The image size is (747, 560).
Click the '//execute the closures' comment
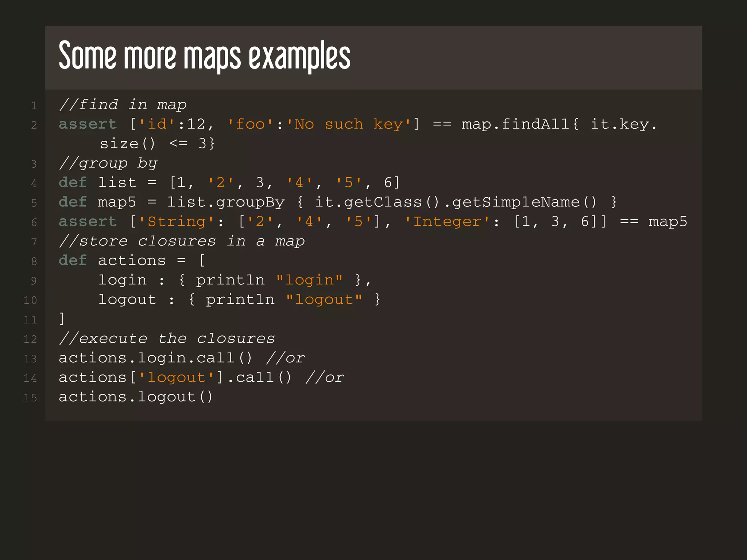167,338
